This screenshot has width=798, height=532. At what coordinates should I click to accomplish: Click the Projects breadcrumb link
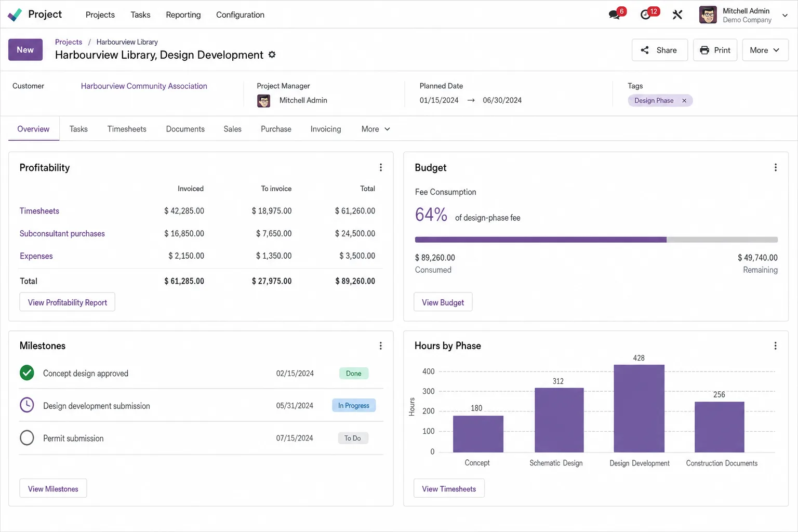tap(69, 42)
